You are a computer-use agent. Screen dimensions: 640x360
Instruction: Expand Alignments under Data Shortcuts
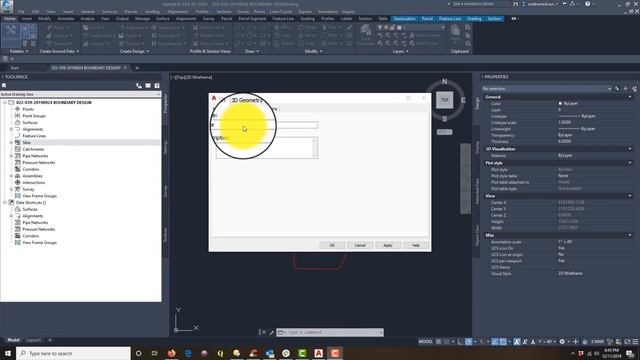tap(11, 216)
